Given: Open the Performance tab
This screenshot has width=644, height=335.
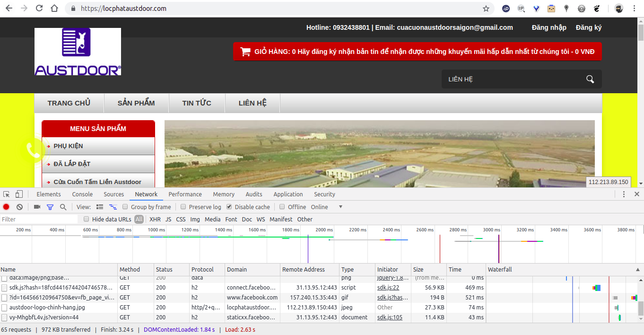Looking at the screenshot, I should [x=185, y=194].
